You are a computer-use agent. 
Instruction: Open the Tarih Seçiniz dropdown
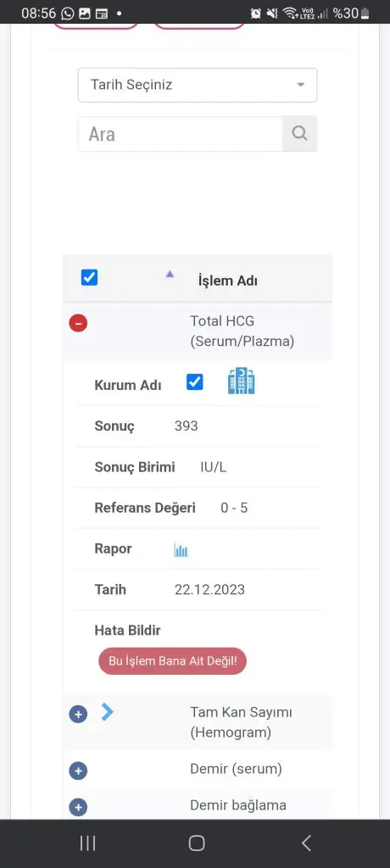coord(198,86)
